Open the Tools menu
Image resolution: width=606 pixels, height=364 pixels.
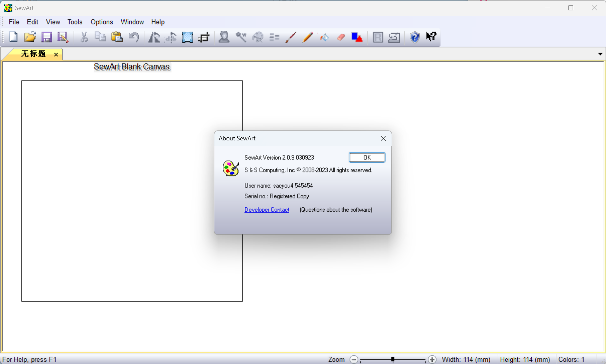(75, 22)
